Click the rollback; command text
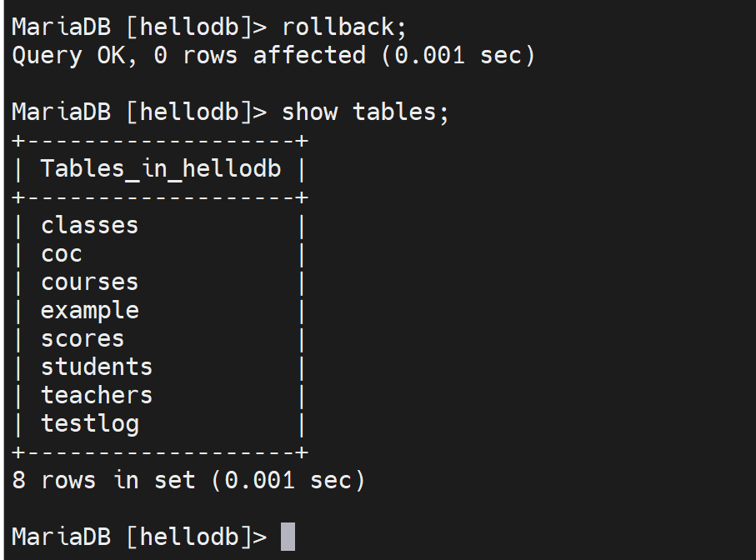Viewport: 756px width, 560px height. 344,27
